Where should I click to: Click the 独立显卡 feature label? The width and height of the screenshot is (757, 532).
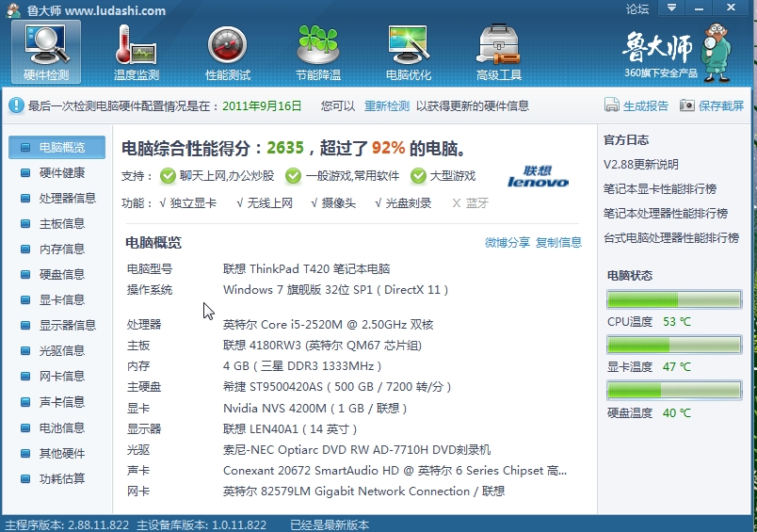[x=193, y=203]
